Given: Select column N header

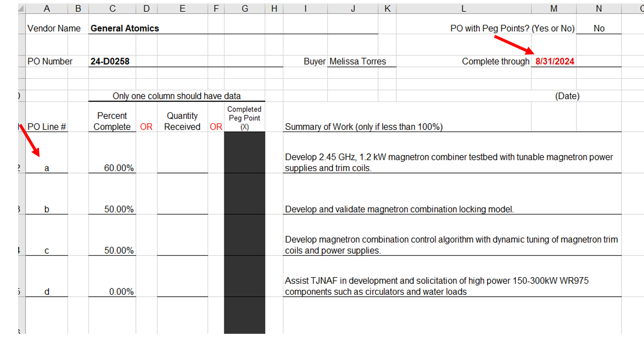Looking at the screenshot, I should [x=599, y=8].
